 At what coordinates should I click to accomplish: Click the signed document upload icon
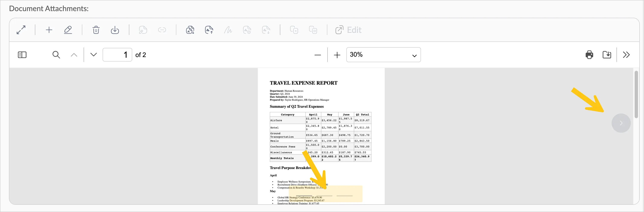tap(209, 30)
